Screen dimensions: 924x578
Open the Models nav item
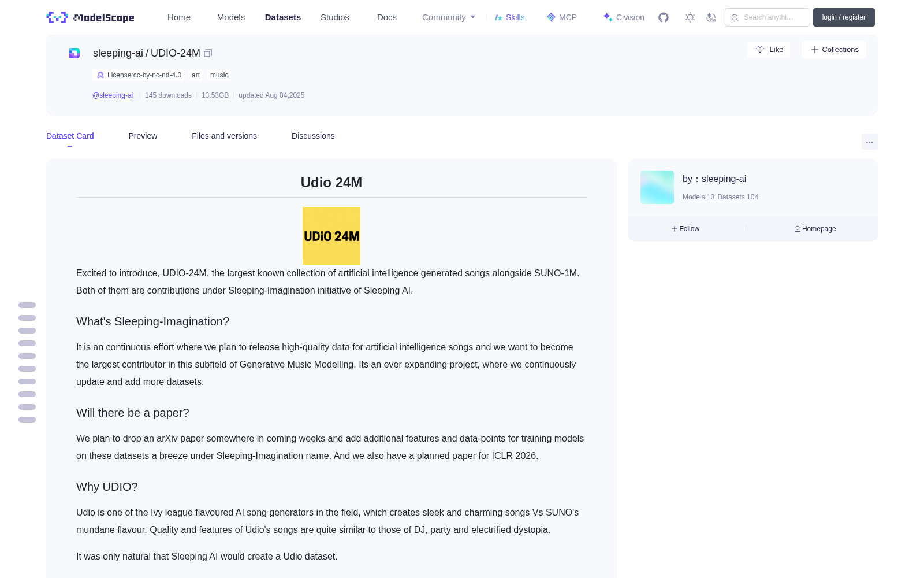(x=231, y=17)
